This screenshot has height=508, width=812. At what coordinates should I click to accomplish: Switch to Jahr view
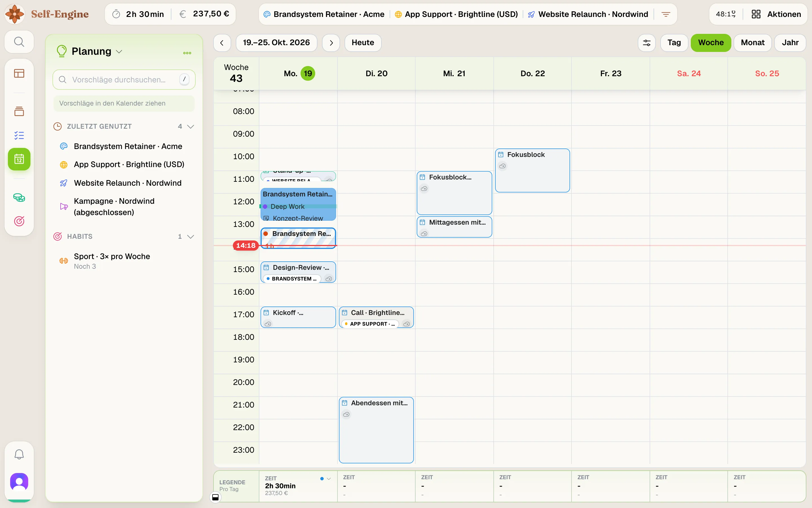(790, 43)
